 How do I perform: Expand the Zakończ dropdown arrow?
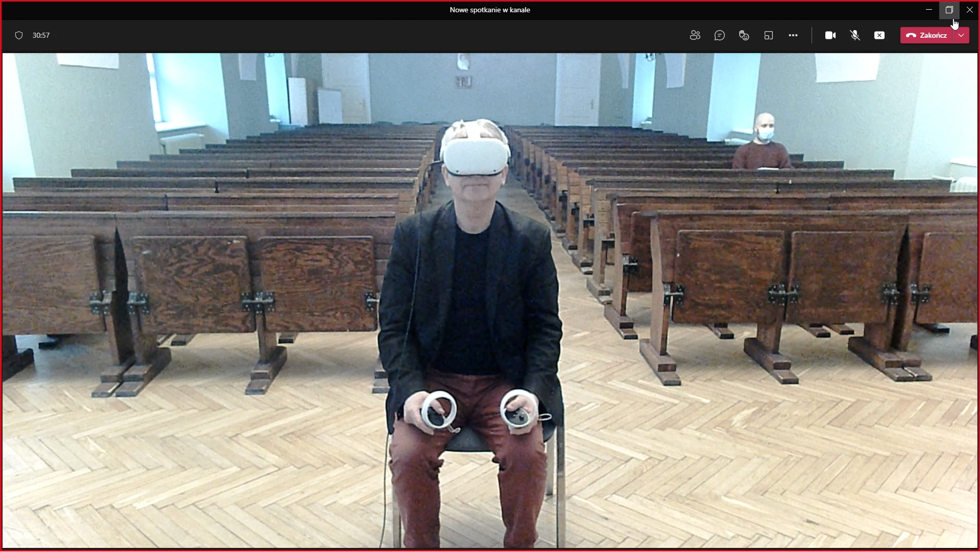pyautogui.click(x=962, y=35)
